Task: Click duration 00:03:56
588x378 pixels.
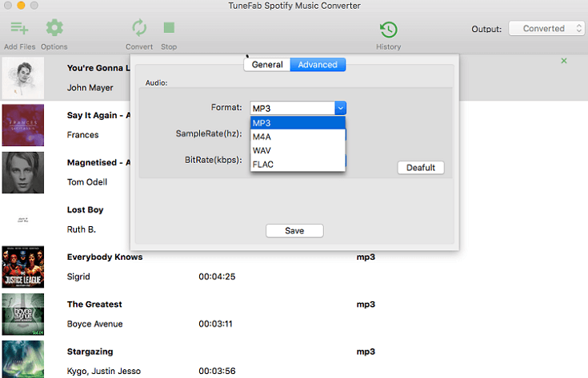Action: pyautogui.click(x=217, y=371)
